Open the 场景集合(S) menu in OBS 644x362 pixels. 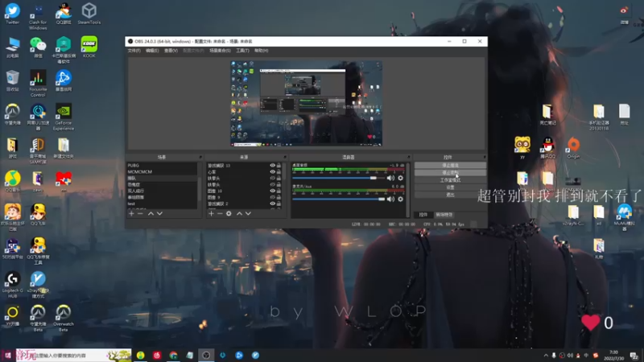pyautogui.click(x=220, y=51)
